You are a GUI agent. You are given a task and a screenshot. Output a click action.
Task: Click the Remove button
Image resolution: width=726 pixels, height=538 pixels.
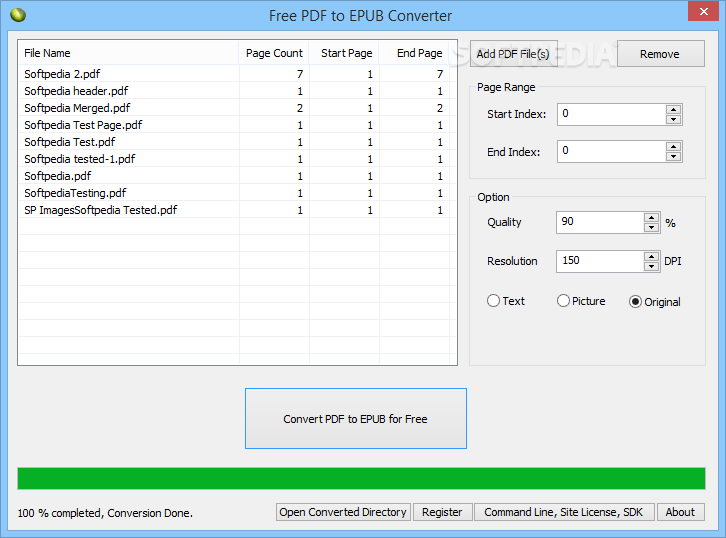(x=661, y=54)
